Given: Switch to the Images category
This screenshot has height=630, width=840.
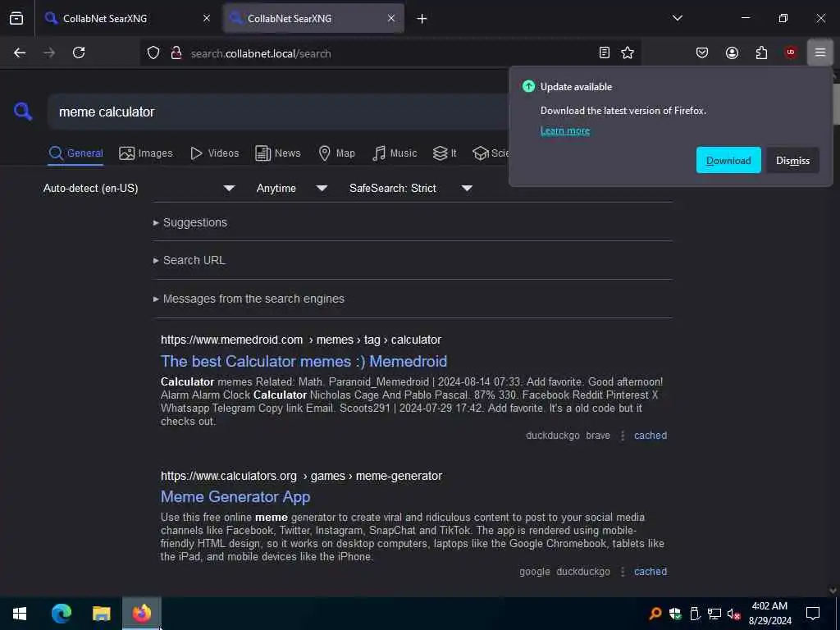Looking at the screenshot, I should click(x=146, y=153).
